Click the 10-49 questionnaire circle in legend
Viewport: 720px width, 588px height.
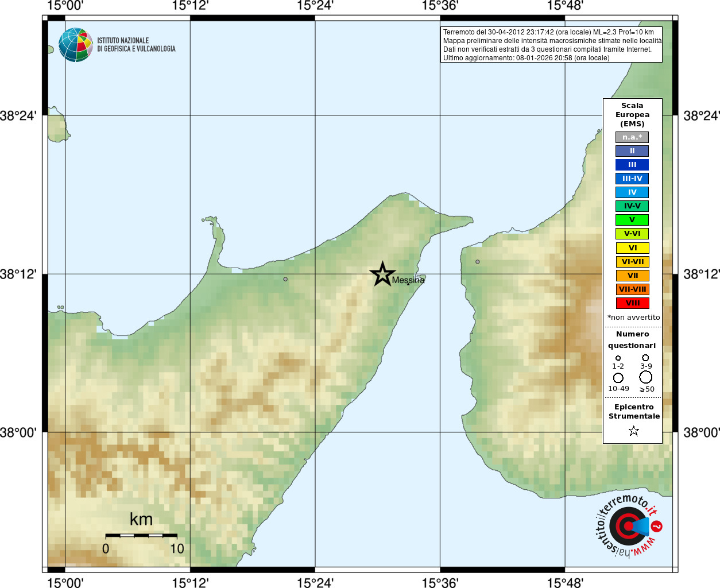tap(618, 378)
